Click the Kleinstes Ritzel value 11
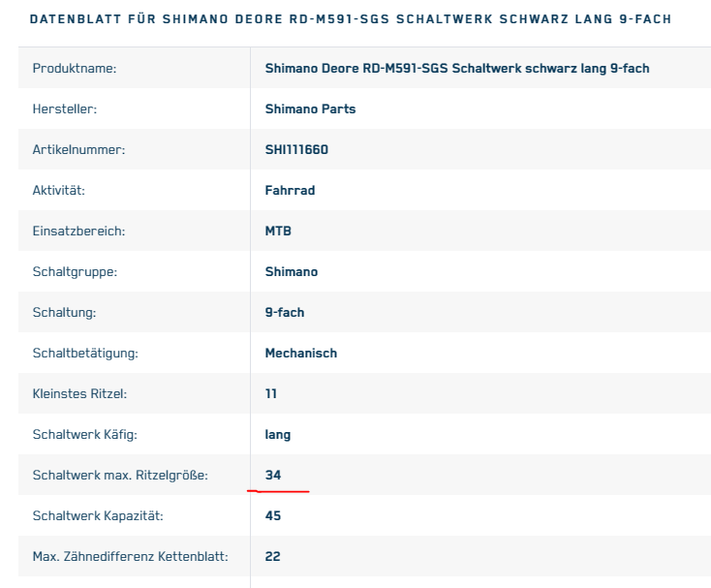The height and width of the screenshot is (588, 711). pyautogui.click(x=270, y=394)
